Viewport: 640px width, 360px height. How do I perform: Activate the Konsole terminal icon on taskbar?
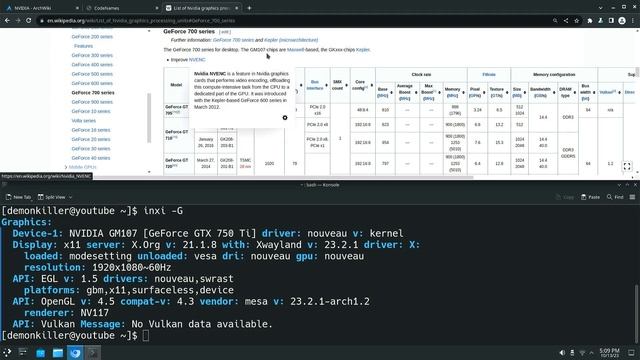coord(93,353)
